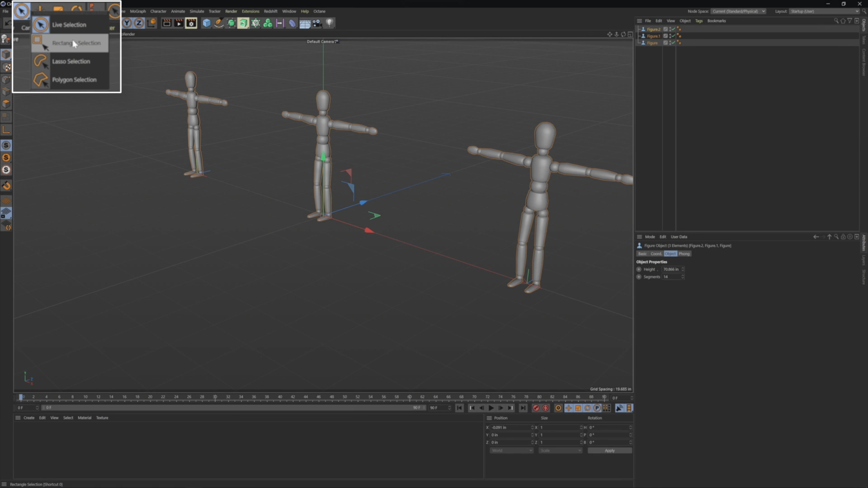
Task: Click the red Record Active Objects button
Action: pos(536,408)
